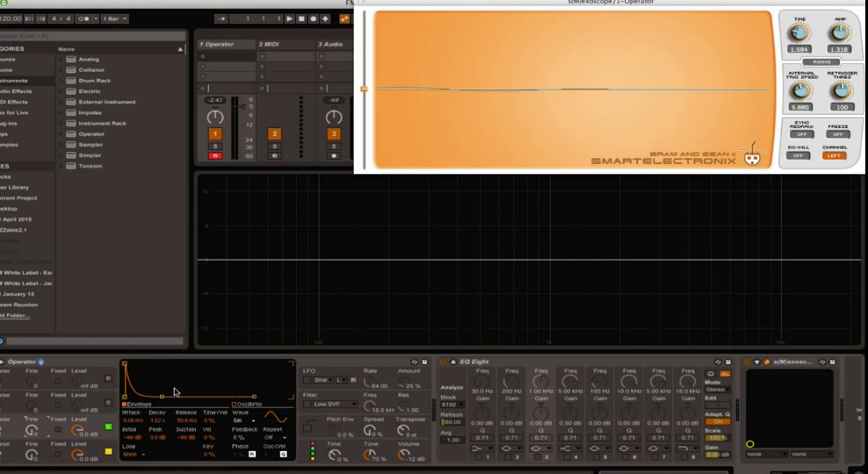Click the Play button in the transport bar
The image size is (868, 474).
click(290, 18)
